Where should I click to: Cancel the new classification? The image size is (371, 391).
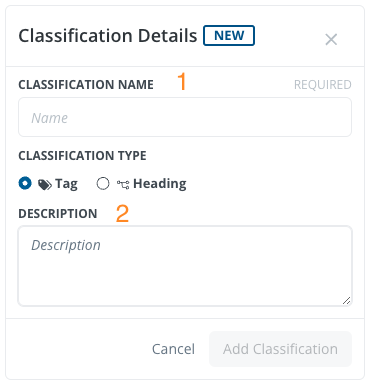click(x=173, y=349)
